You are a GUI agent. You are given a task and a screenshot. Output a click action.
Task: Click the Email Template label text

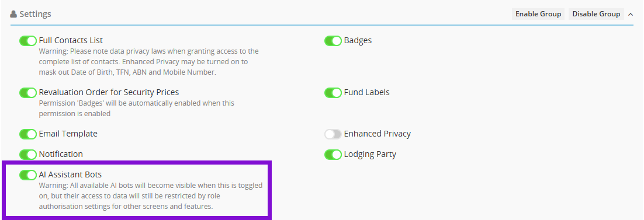[x=68, y=134]
